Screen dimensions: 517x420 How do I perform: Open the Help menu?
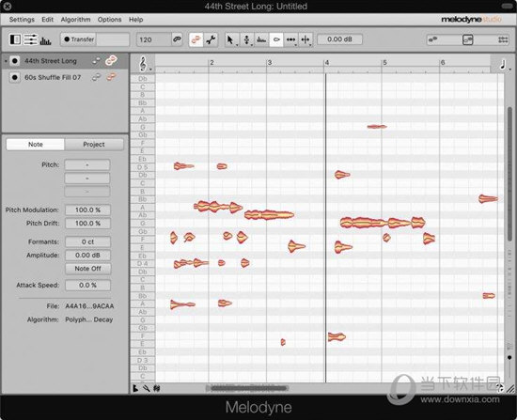click(136, 20)
